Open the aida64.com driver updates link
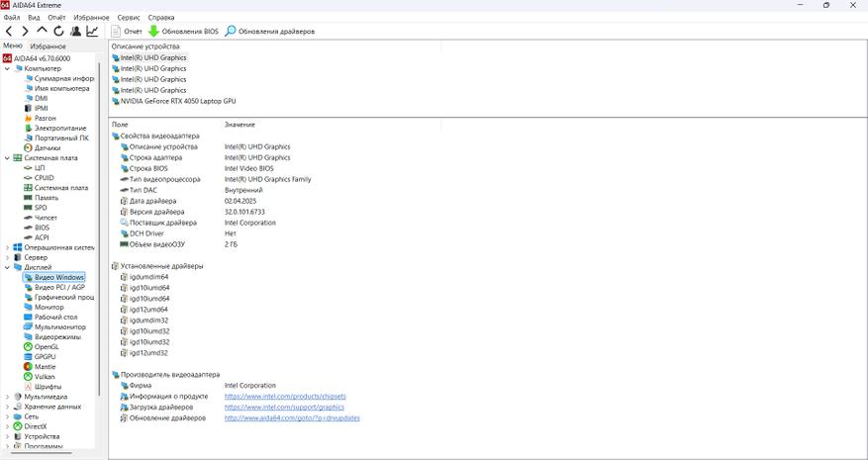This screenshot has height=460, width=868. (x=292, y=417)
